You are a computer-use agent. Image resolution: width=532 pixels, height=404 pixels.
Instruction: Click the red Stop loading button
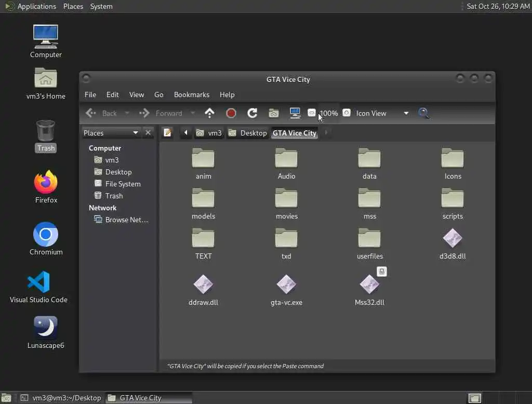(x=231, y=113)
